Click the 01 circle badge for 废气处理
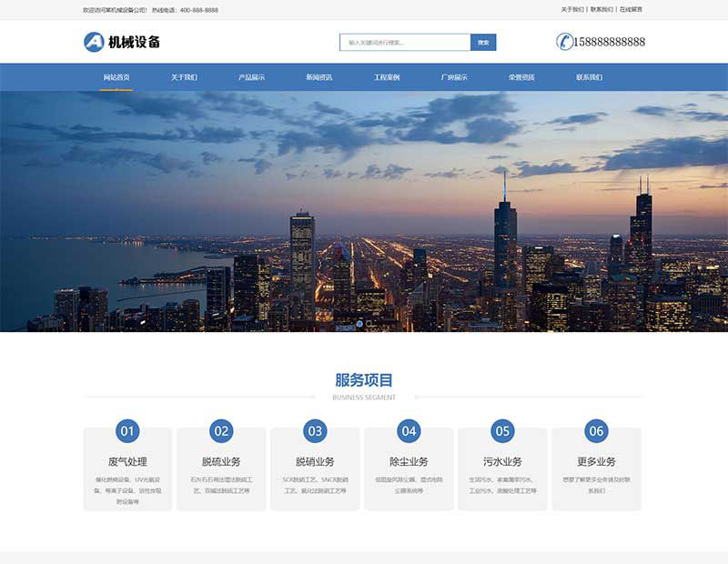Image resolution: width=728 pixels, height=564 pixels. coord(127,431)
